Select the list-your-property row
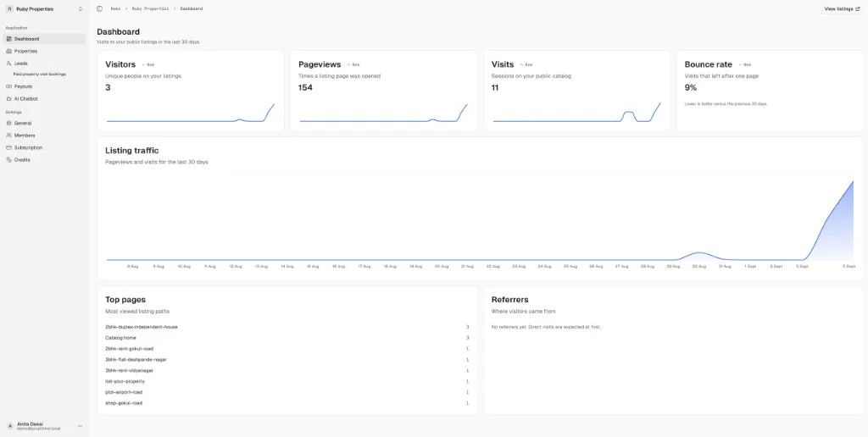868x437 pixels. pyautogui.click(x=287, y=381)
